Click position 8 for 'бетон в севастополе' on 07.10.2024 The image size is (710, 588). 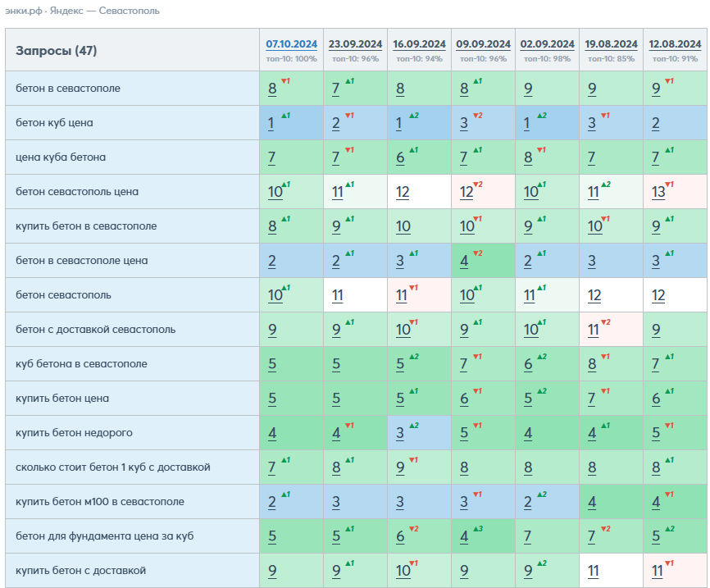click(x=272, y=89)
